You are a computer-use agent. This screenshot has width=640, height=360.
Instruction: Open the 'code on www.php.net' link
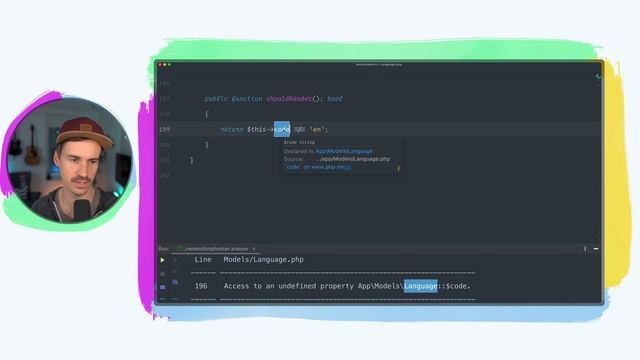tap(318, 167)
